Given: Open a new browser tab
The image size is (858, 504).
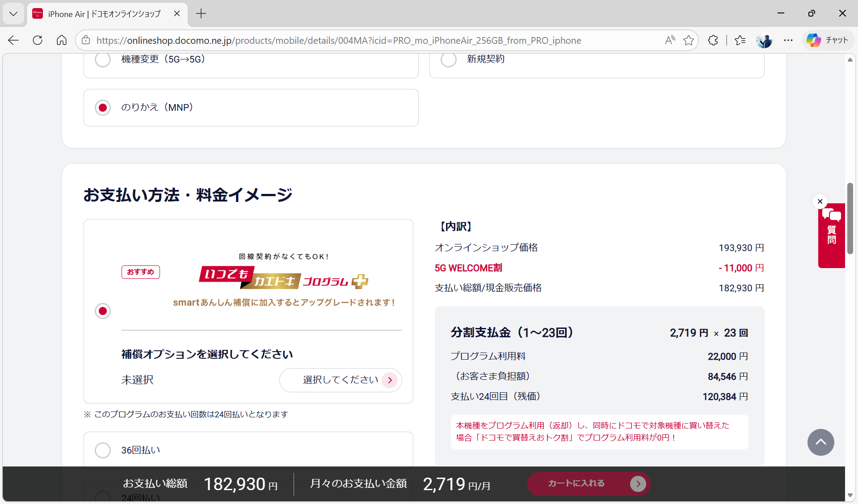Looking at the screenshot, I should pos(201,14).
